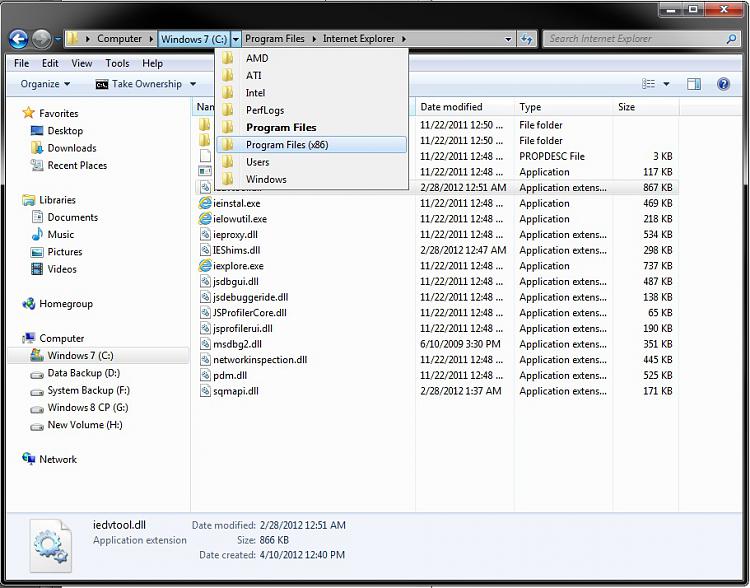
Task: Select the networkinspection.dll file
Action: (x=260, y=359)
